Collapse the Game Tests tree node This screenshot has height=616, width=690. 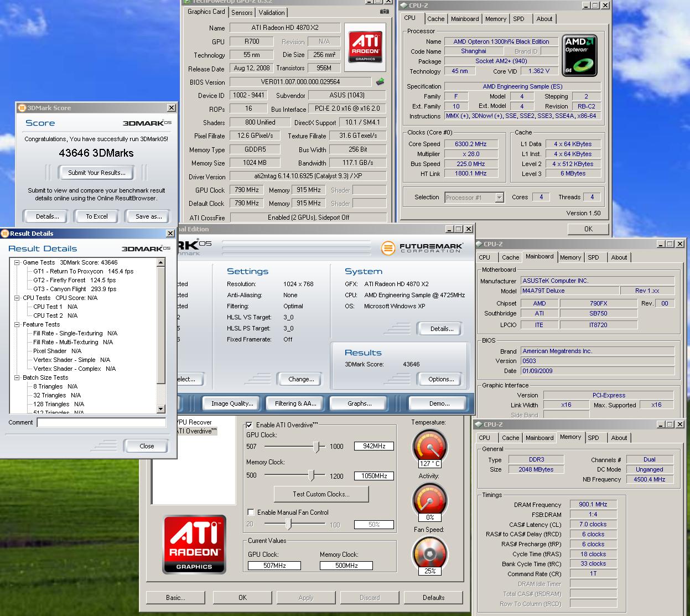point(17,262)
